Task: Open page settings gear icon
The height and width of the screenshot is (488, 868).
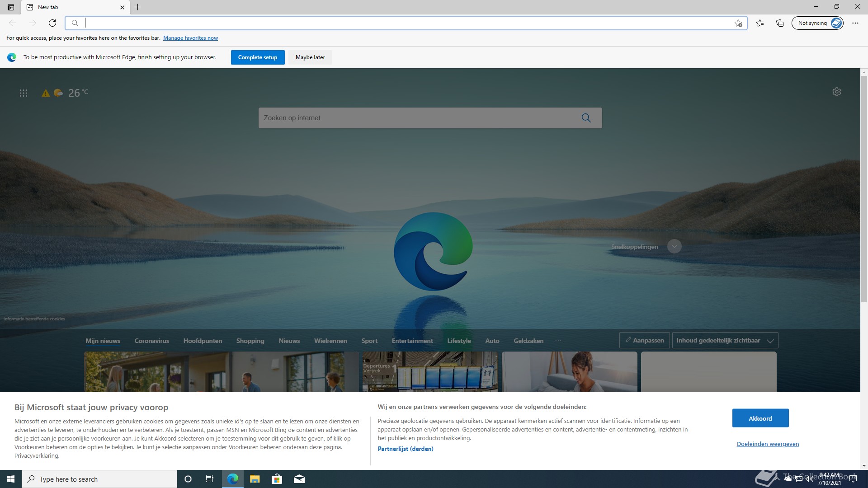Action: [837, 92]
